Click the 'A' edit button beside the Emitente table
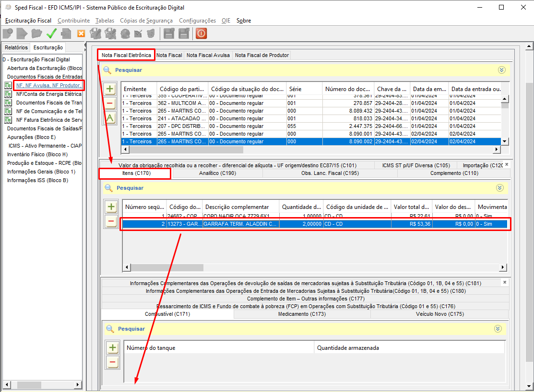The width and height of the screenshot is (534, 392). point(110,118)
